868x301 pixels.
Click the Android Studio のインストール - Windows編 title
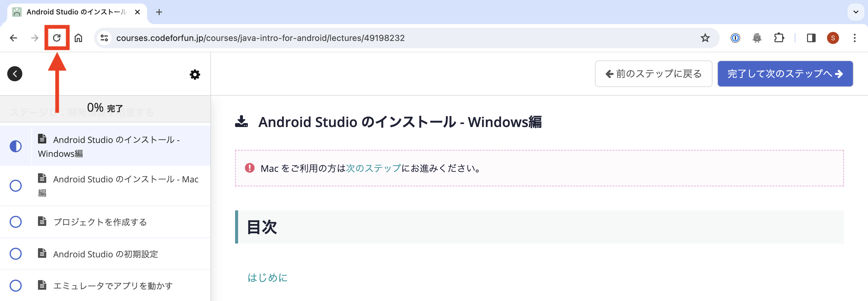tap(400, 122)
